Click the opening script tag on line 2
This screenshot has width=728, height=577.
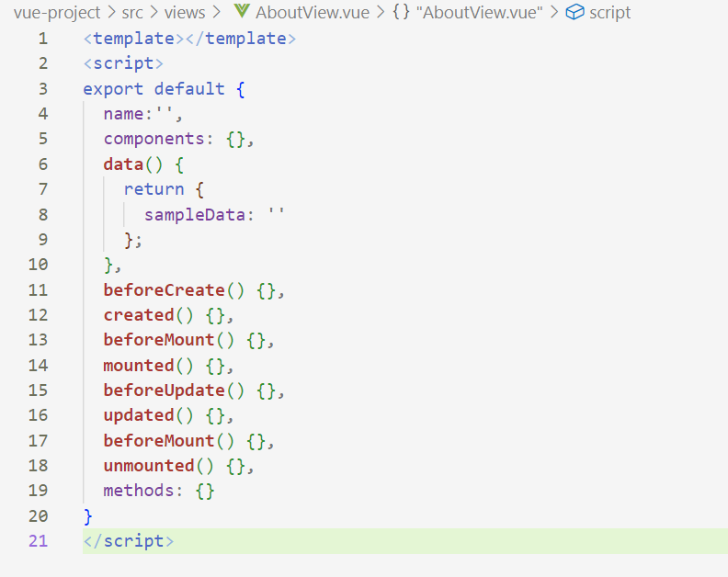pos(123,63)
